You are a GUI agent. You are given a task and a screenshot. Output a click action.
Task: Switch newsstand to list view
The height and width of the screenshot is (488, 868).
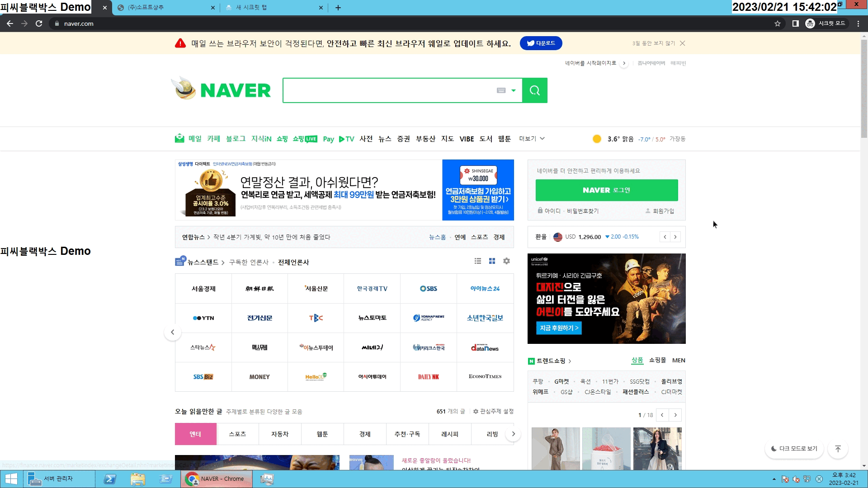pos(478,261)
